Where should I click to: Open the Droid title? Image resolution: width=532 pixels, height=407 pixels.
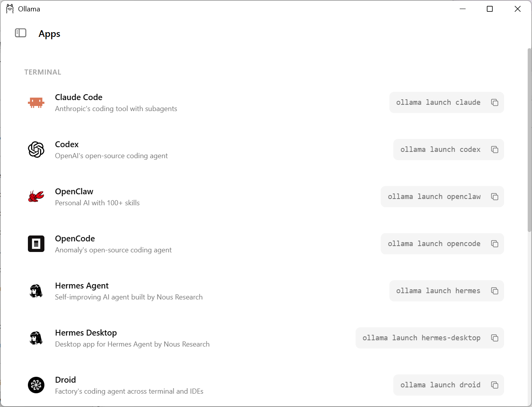(65, 380)
